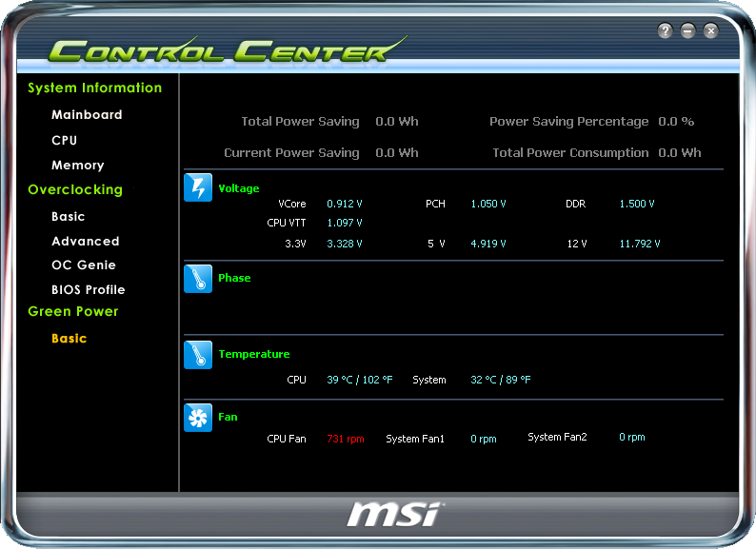The height and width of the screenshot is (549, 756).
Task: Open the Mainboard information page
Action: point(87,115)
